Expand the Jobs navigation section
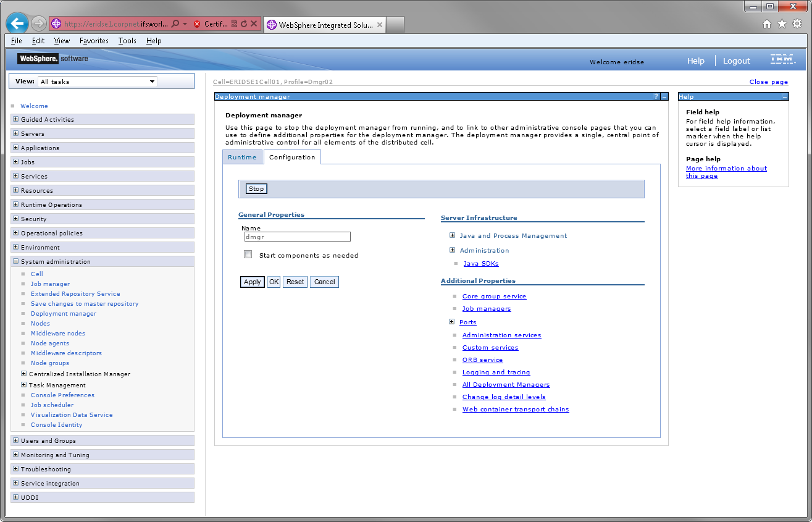The image size is (812, 522). point(15,162)
